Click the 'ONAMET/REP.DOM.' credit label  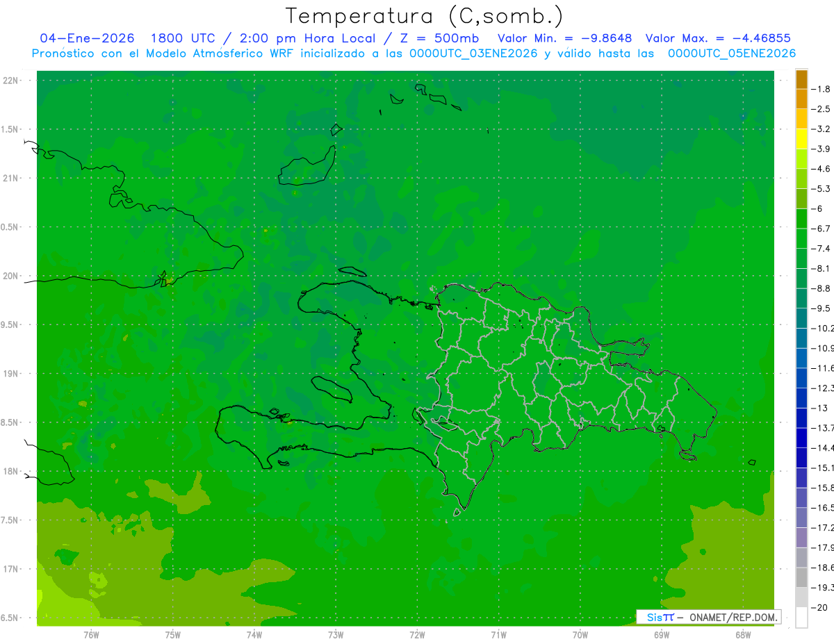click(x=733, y=617)
